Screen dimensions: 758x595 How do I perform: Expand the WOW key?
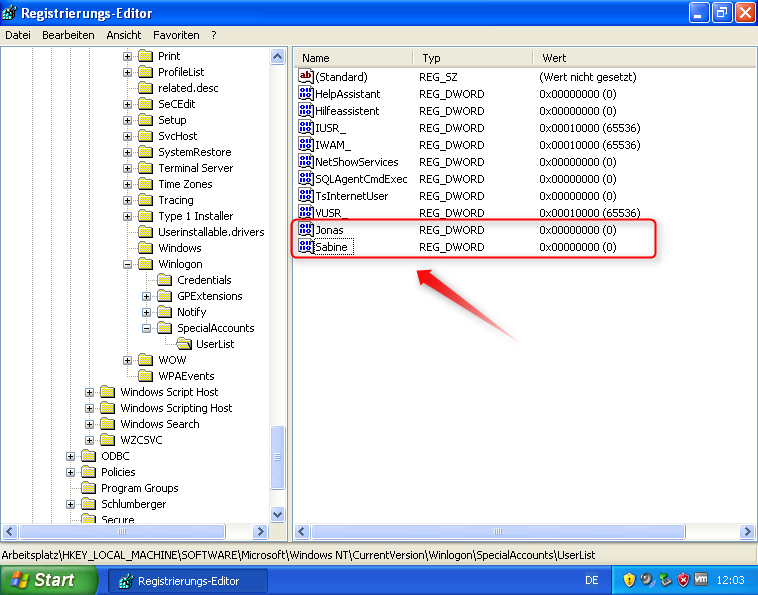[127, 360]
